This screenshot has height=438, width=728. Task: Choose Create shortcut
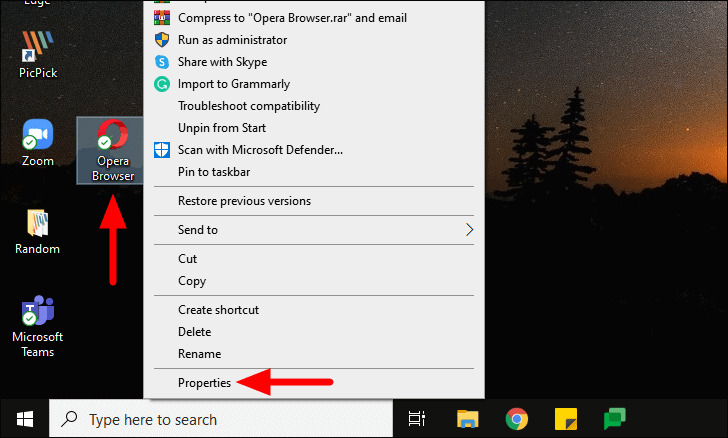coord(314,310)
